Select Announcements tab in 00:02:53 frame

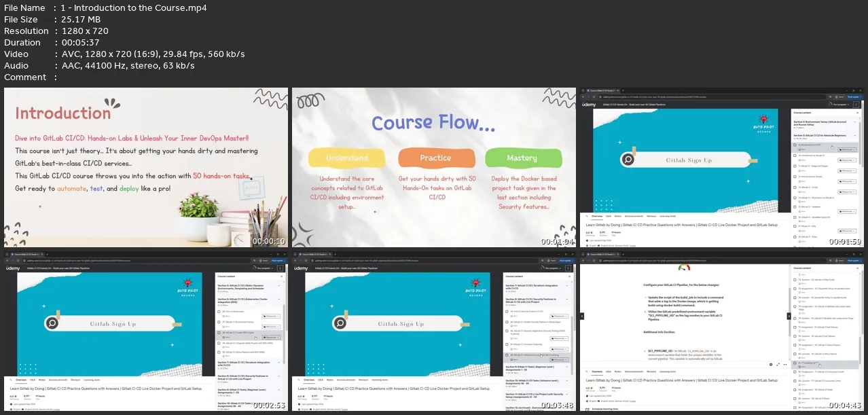pos(58,379)
